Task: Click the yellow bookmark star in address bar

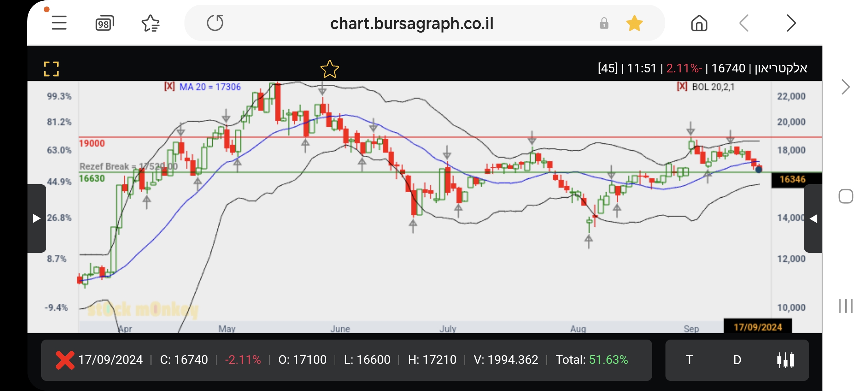Action: coord(634,24)
